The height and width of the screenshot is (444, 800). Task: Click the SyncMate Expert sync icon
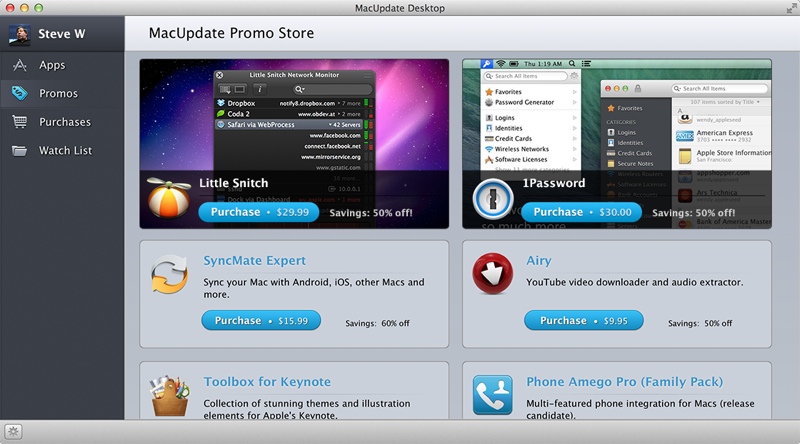(x=169, y=275)
